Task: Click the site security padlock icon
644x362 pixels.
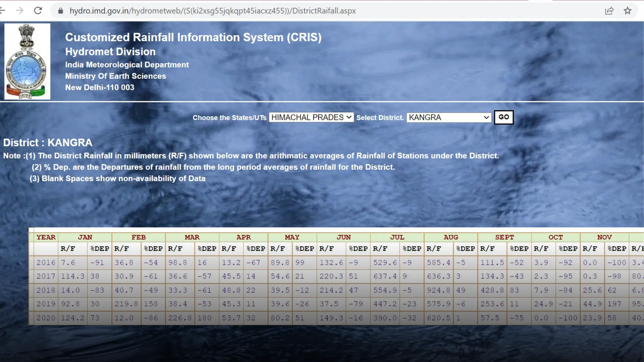Action: click(x=61, y=11)
